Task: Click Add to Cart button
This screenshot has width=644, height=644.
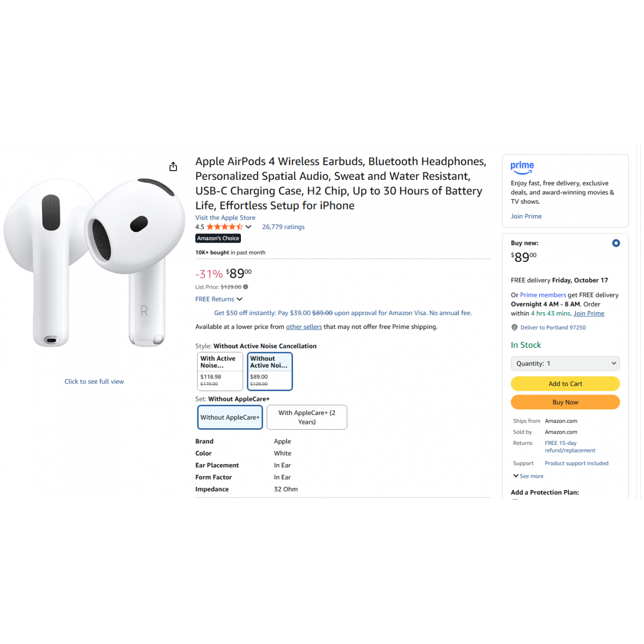Action: tap(565, 384)
